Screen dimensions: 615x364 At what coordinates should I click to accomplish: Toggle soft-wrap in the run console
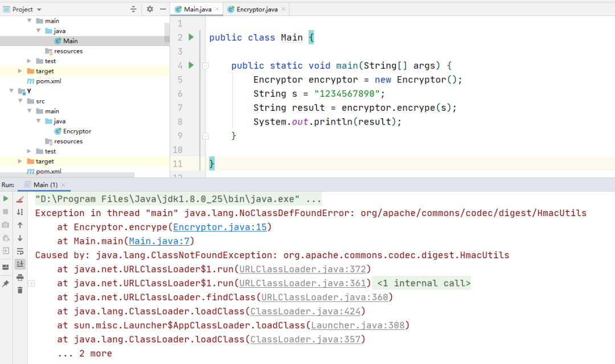[x=20, y=251]
